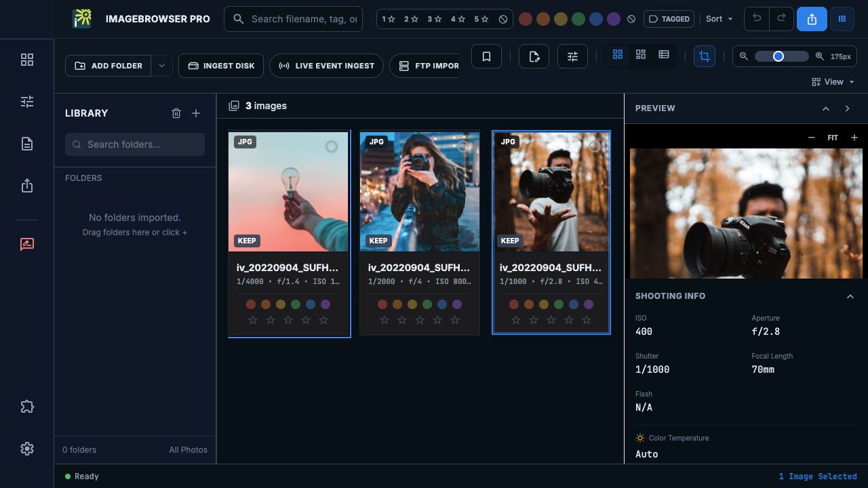The width and height of the screenshot is (868, 488).
Task: Toggle the crop tool icon
Action: [x=705, y=56]
